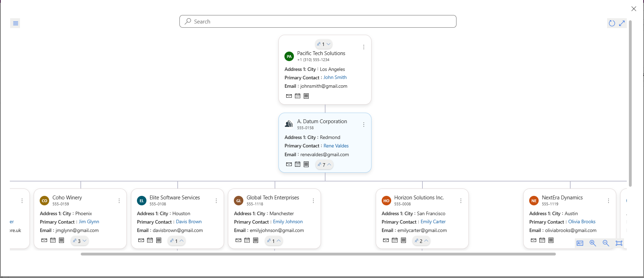The height and width of the screenshot is (278, 644).
Task: Zoom in on the hierarchy
Action: 593,243
